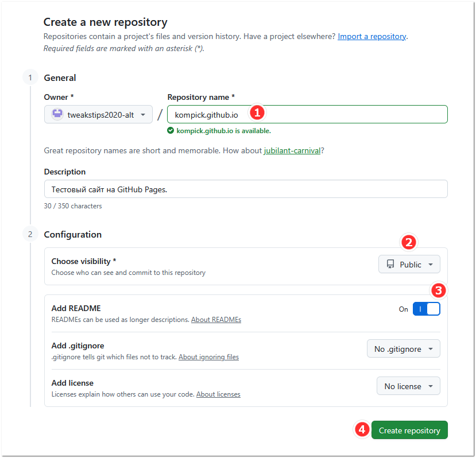Open the About ignoring files link
The height and width of the screenshot is (458, 476).
208,356
